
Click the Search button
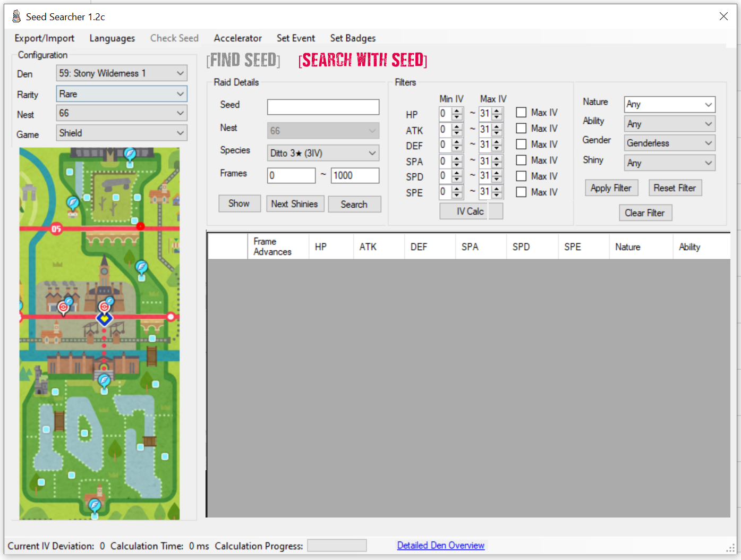click(x=354, y=204)
